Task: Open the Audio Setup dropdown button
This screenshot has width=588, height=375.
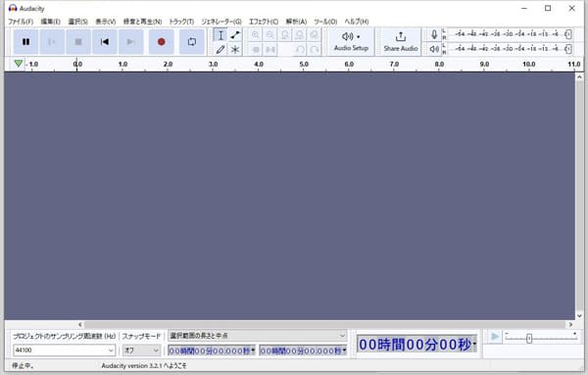Action: pyautogui.click(x=351, y=41)
